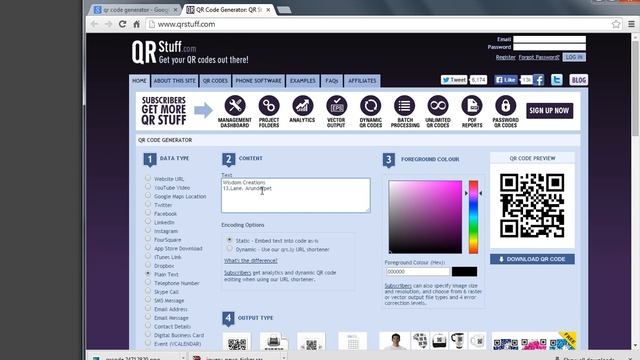Select YouTube Video data type

148,187
